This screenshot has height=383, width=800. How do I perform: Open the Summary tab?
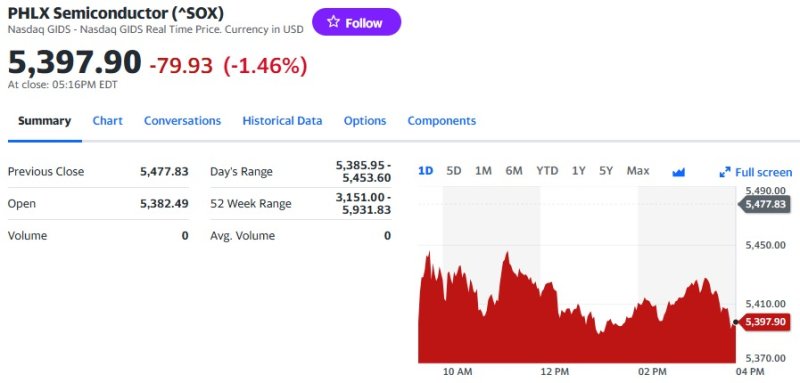click(x=44, y=121)
